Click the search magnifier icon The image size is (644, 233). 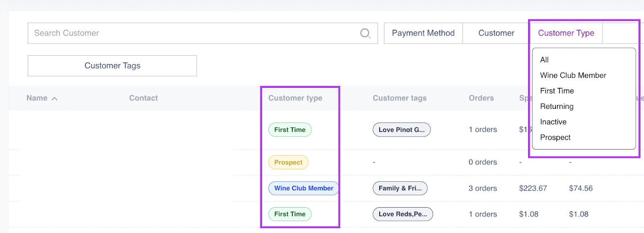point(365,33)
